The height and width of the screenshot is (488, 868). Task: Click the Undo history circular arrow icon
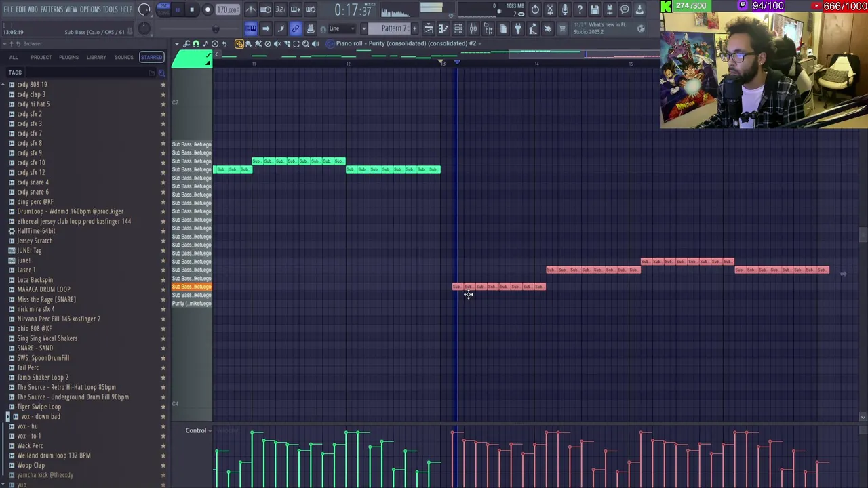tap(535, 9)
